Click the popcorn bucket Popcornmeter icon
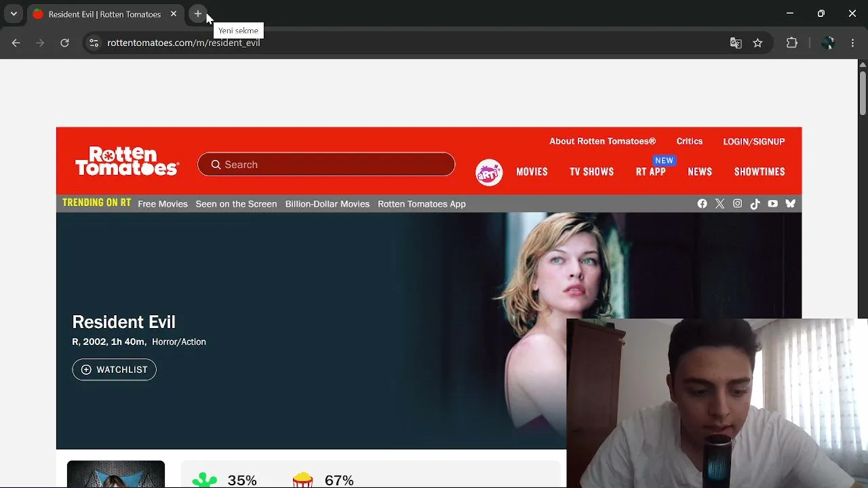The width and height of the screenshot is (868, 488). tap(302, 480)
